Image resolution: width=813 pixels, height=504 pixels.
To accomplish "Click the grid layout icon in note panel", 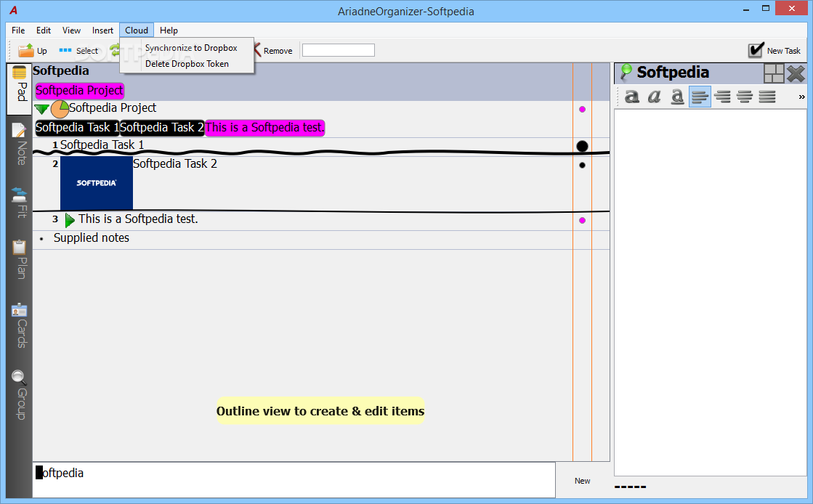I will pyautogui.click(x=774, y=73).
